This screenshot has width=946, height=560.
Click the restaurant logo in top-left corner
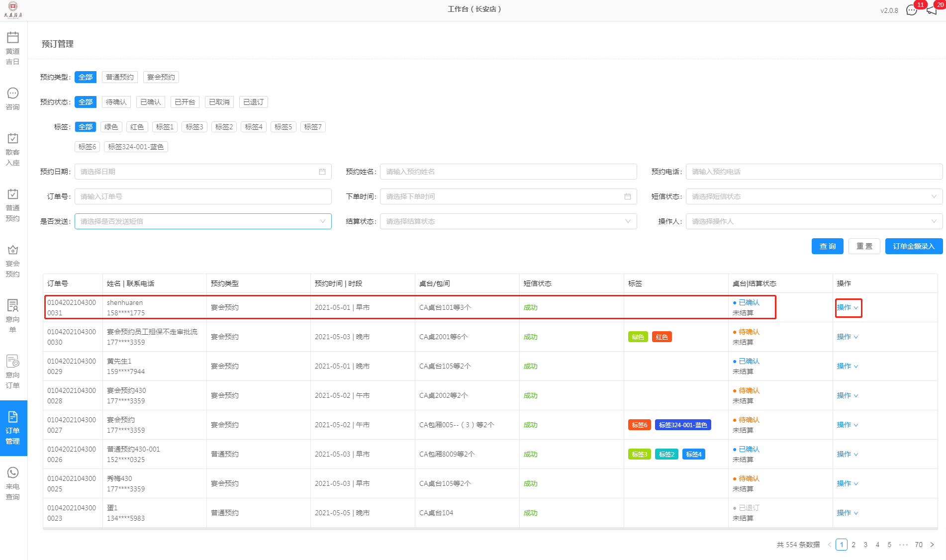[13, 9]
